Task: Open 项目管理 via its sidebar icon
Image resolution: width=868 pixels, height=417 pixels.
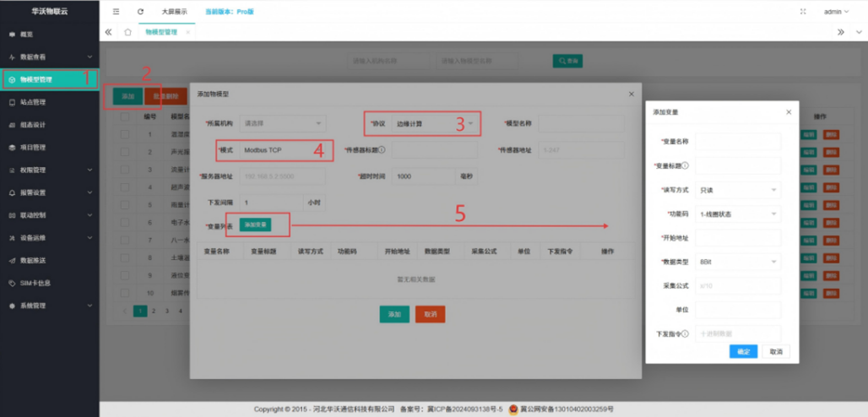Action: point(12,148)
